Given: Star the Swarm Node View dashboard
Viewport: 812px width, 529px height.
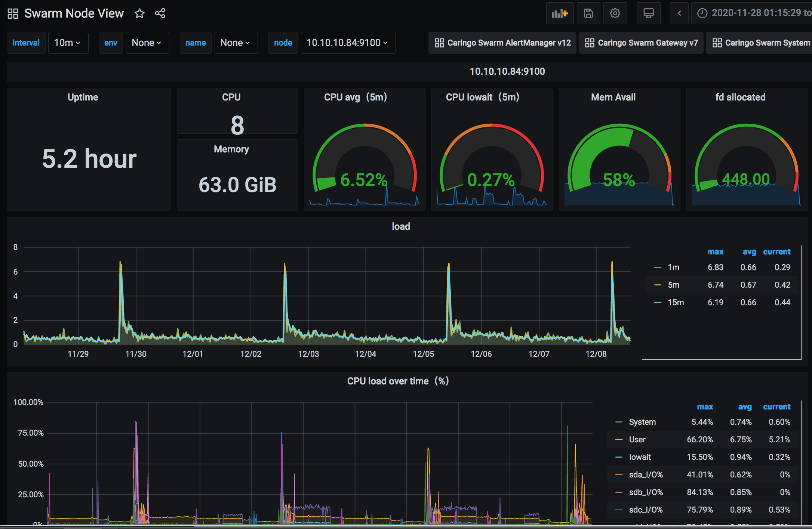Looking at the screenshot, I should [x=139, y=14].
